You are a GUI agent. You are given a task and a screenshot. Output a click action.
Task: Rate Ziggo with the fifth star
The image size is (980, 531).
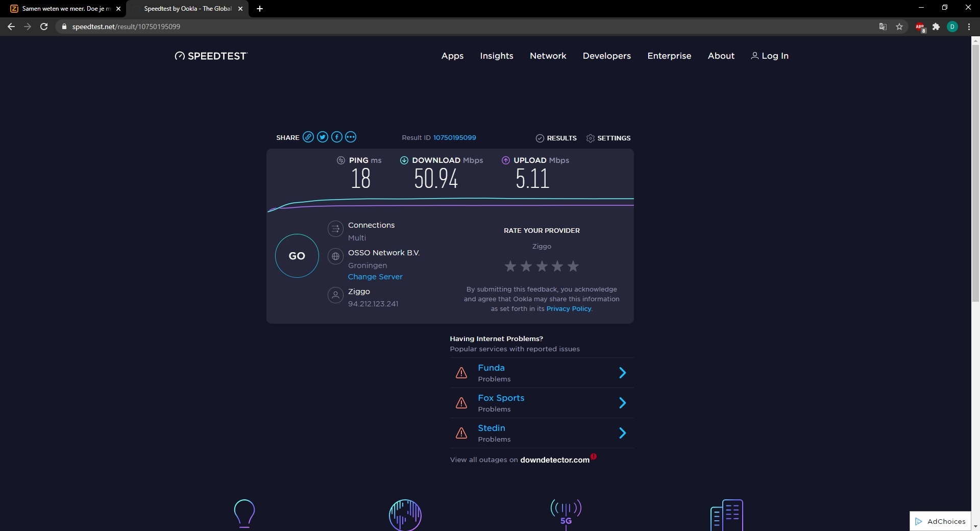click(573, 266)
